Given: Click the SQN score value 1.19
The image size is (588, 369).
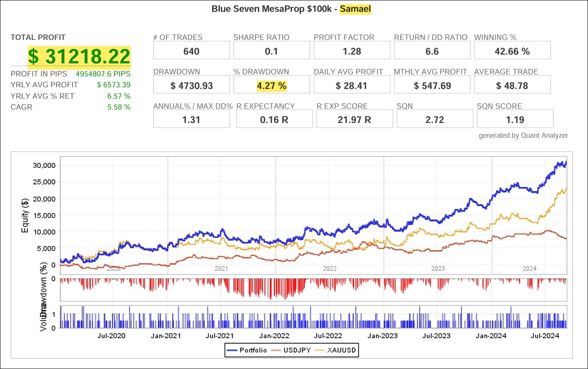Looking at the screenshot, I should (515, 120).
